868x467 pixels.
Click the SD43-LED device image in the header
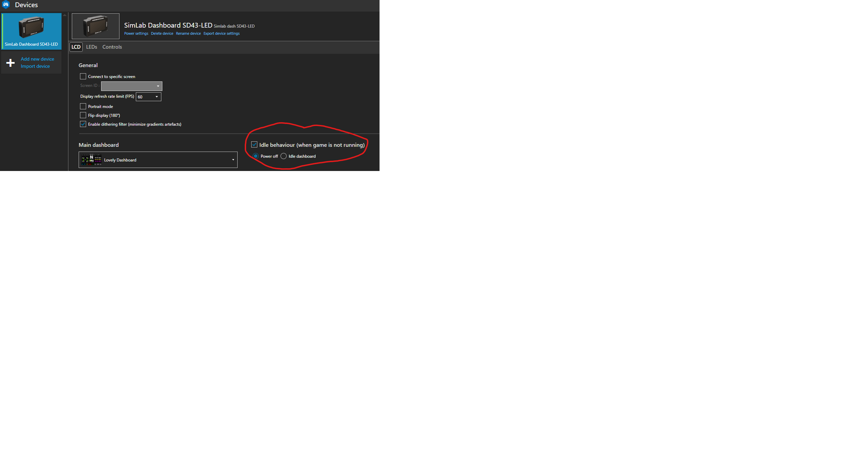(96, 26)
